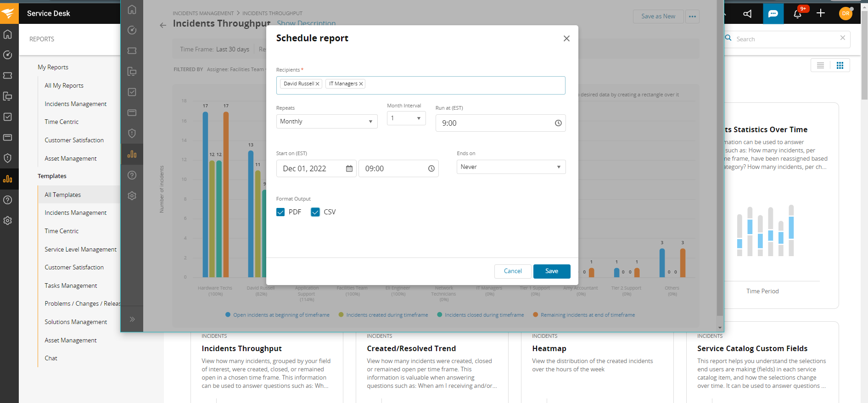Uncheck the PDF format output checkbox
The height and width of the screenshot is (403, 868).
(x=280, y=212)
